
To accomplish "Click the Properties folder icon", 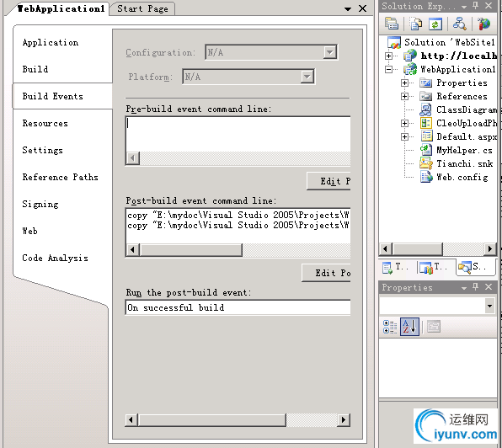I will pos(426,83).
